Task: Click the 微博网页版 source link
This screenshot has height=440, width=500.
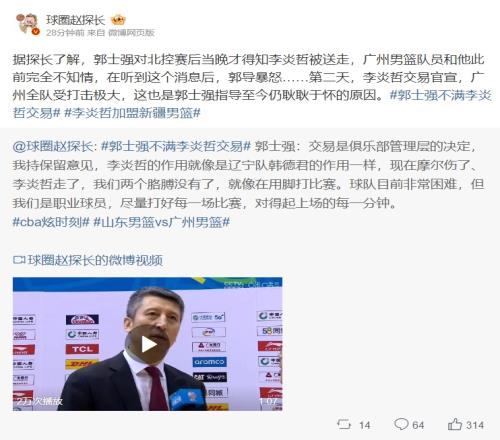Action: pos(132,33)
